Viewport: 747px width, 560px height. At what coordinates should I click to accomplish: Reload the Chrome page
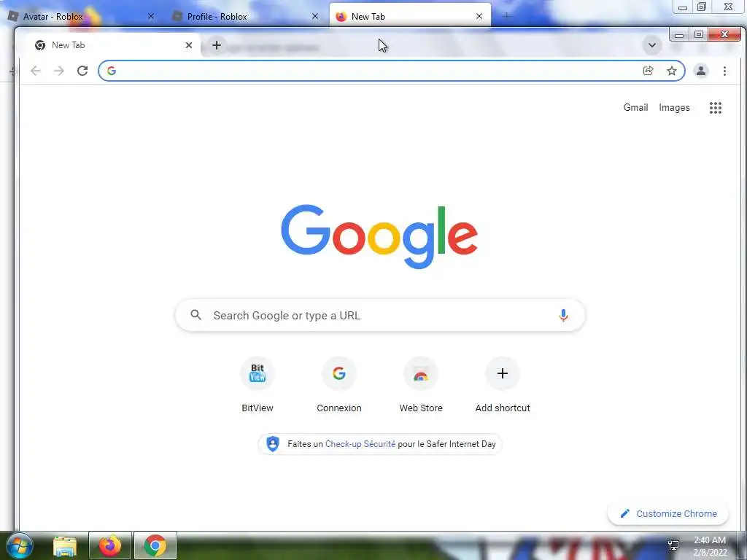point(82,71)
